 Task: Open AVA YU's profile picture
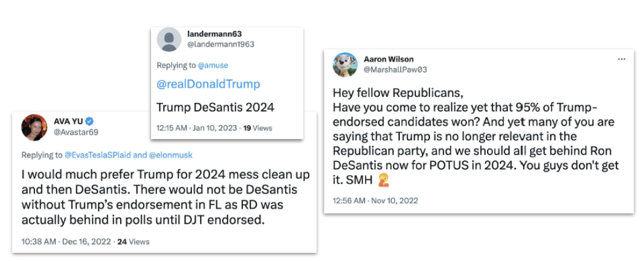pyautogui.click(x=34, y=127)
